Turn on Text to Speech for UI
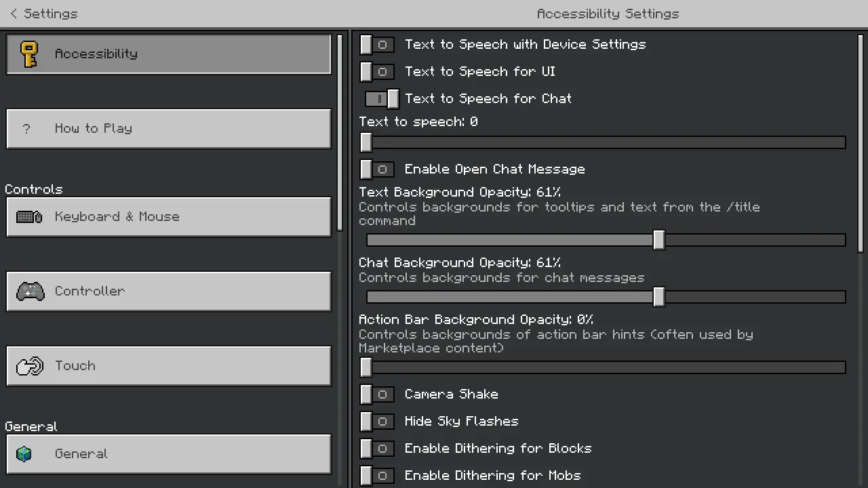868x488 pixels. click(x=377, y=72)
